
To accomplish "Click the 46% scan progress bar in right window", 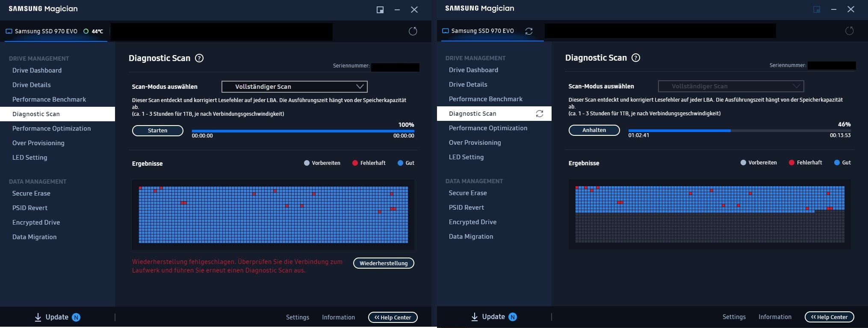I will tap(740, 131).
